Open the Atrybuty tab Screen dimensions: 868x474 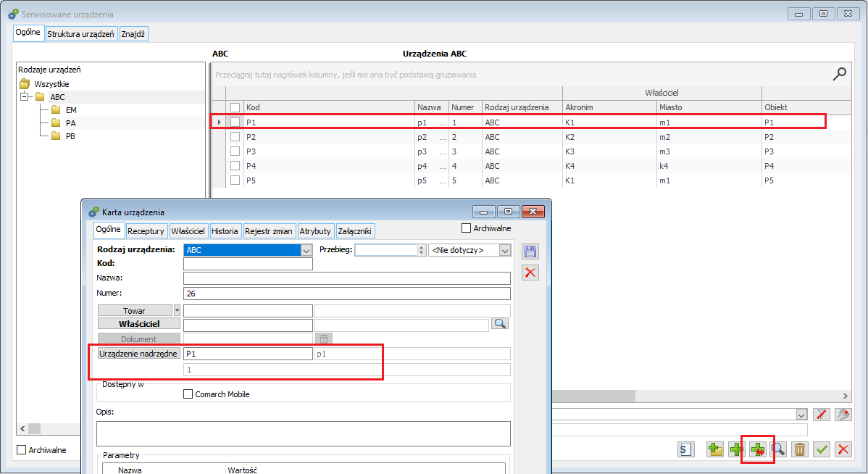(x=315, y=231)
